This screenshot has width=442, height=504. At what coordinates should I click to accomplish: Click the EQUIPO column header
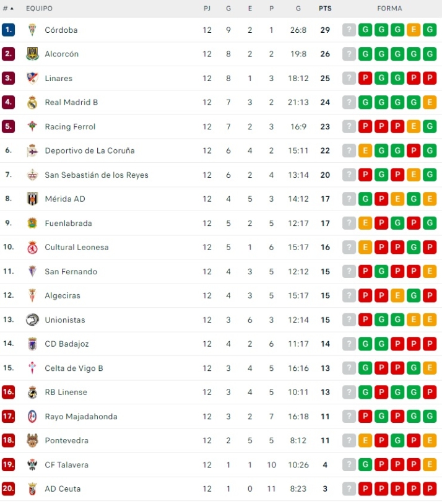point(39,9)
